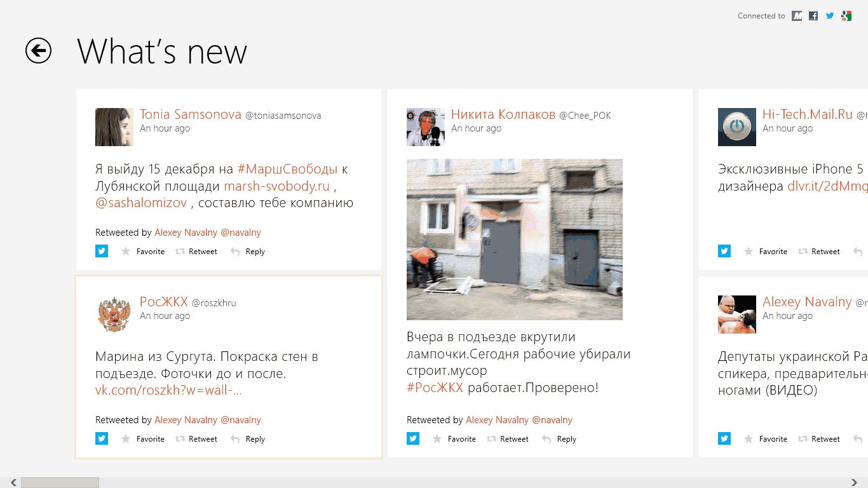Click Twitter icon on РосЖКХ post
Screen dimensions: 868x488
click(102, 438)
